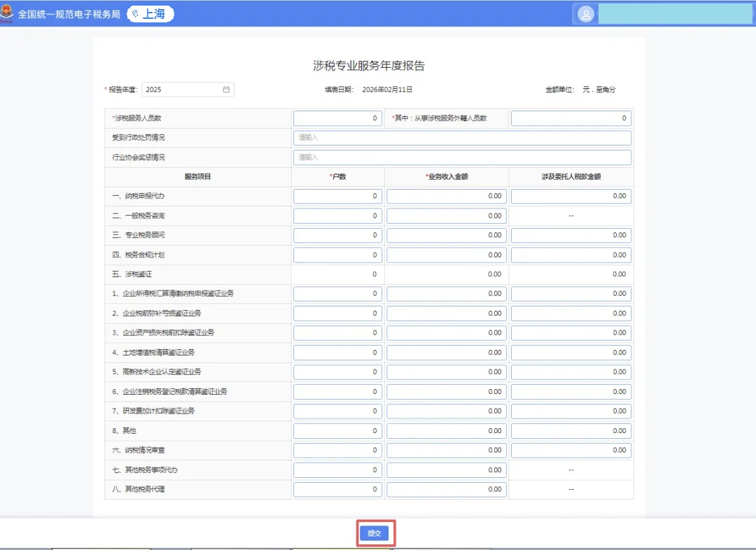This screenshot has width=756, height=550.
Task: Open the 上海 region selector
Action: click(151, 14)
